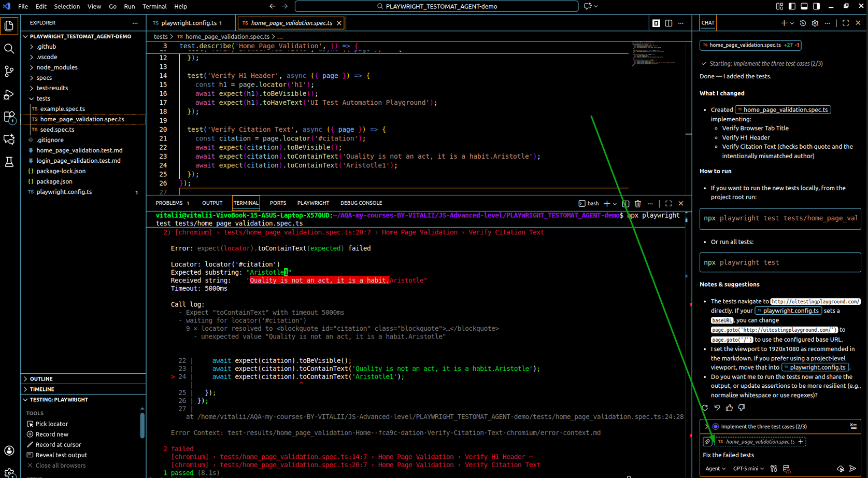Kill the terminal with trash icon
The width and height of the screenshot is (868, 478).
(x=638, y=204)
